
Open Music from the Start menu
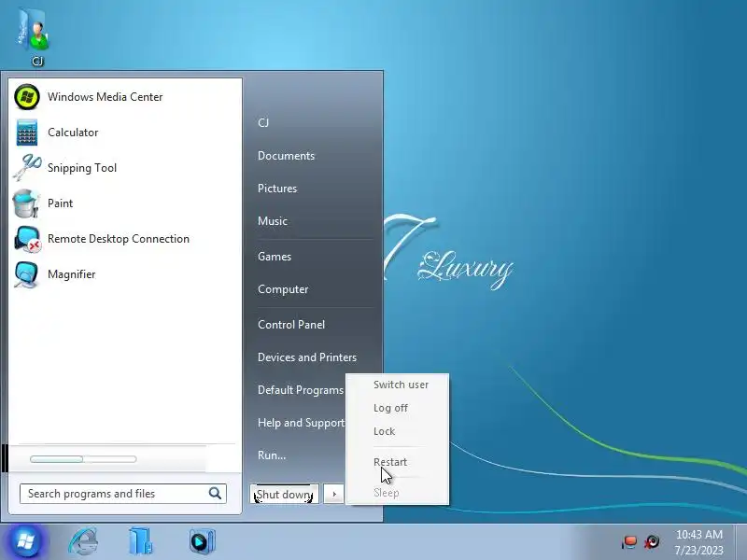point(273,221)
